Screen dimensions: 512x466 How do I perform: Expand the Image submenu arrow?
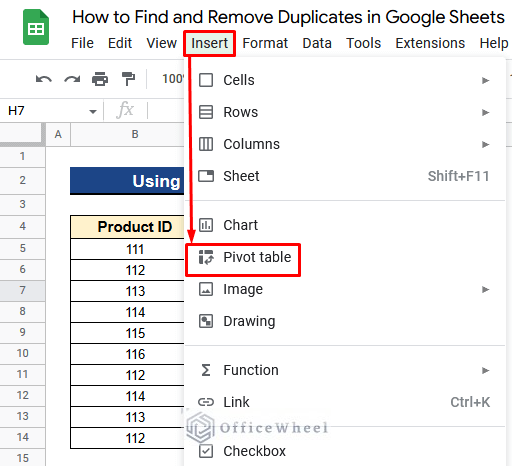point(486,289)
